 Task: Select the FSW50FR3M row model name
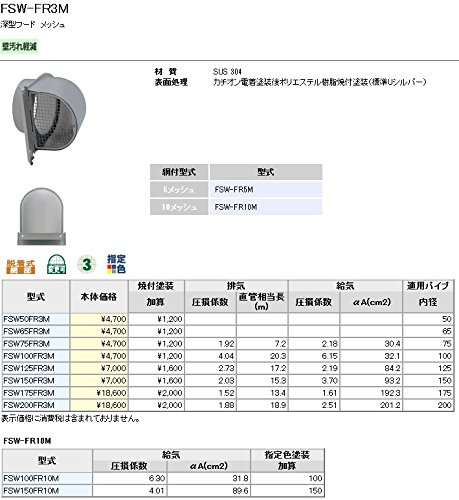(27, 319)
